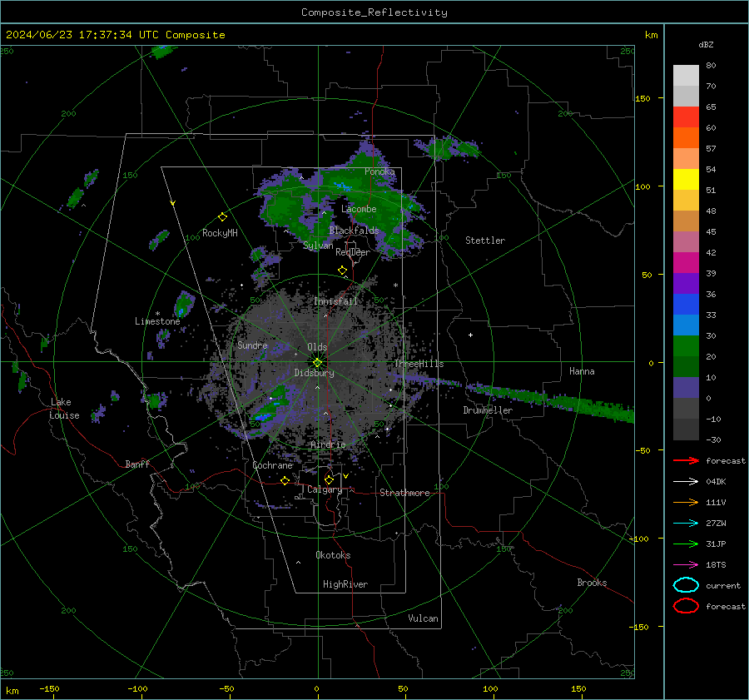Select the bright green swatch between 30 and 20
The height and width of the screenshot is (700, 749).
point(686,346)
